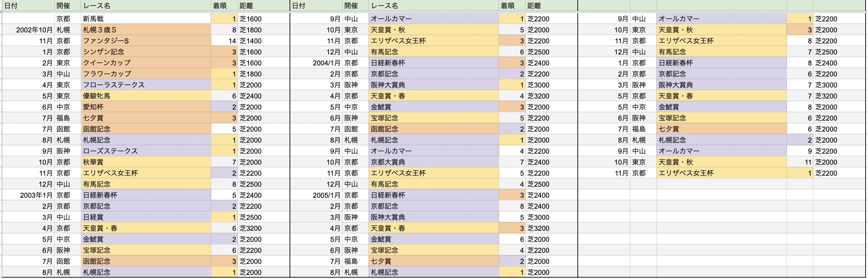Select the フローラステークス cell
868x279 pixels.
(145, 85)
